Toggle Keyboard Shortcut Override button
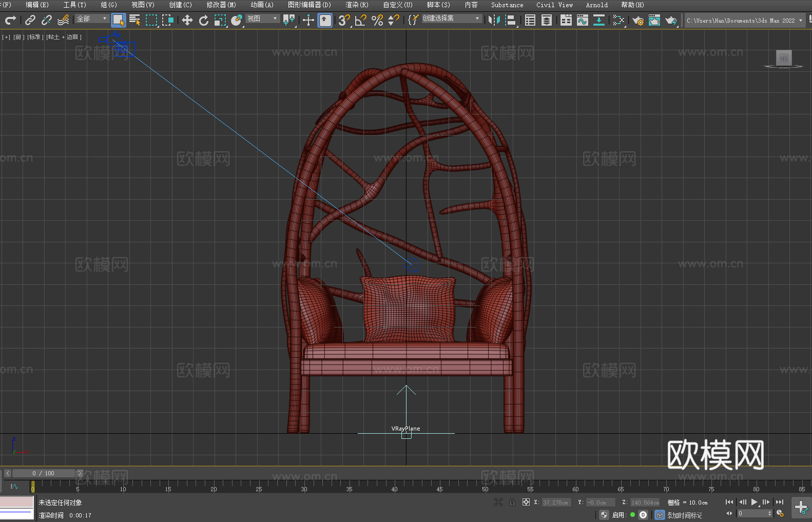This screenshot has width=812, height=522. (x=325, y=20)
